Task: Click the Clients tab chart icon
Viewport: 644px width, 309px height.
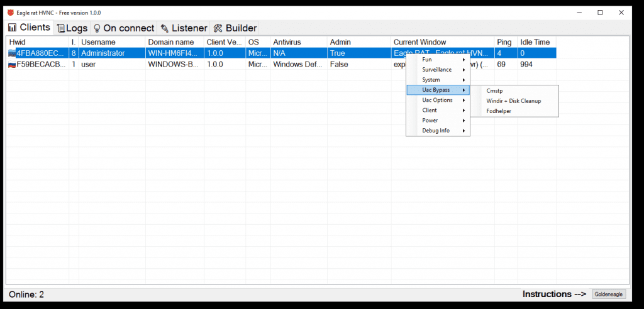Action: pos(13,28)
